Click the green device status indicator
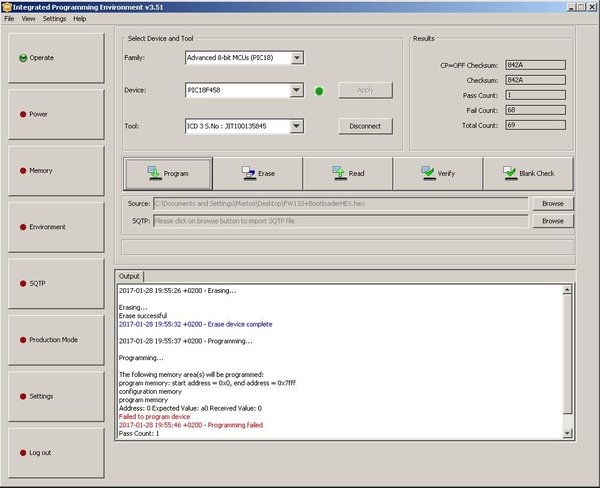Image resolution: width=600 pixels, height=488 pixels. (x=319, y=91)
